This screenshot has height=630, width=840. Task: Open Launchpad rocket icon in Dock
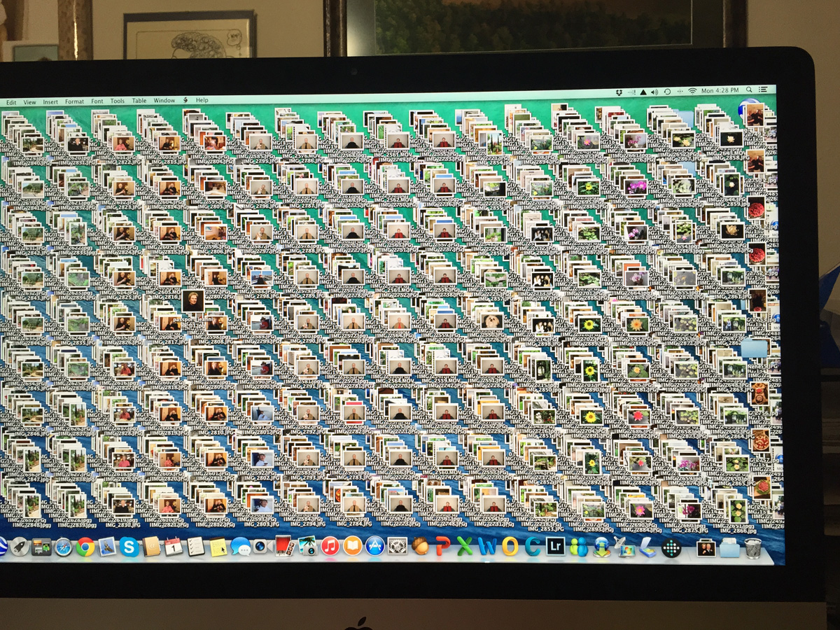click(20, 547)
